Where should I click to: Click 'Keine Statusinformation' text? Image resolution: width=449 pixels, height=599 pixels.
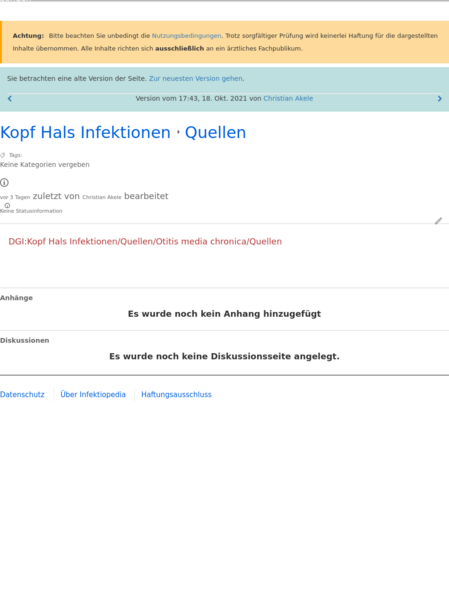click(31, 211)
